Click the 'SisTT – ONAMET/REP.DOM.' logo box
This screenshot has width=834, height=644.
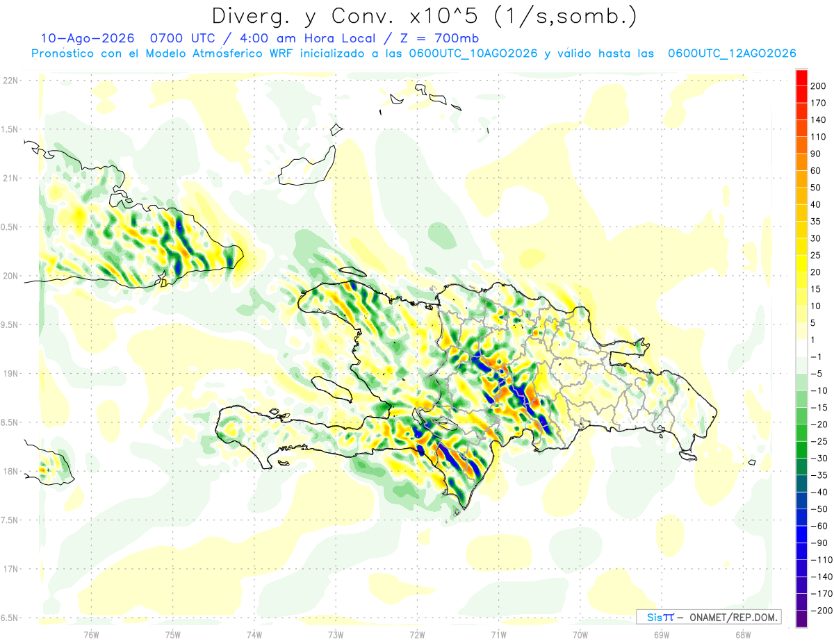pos(708,617)
